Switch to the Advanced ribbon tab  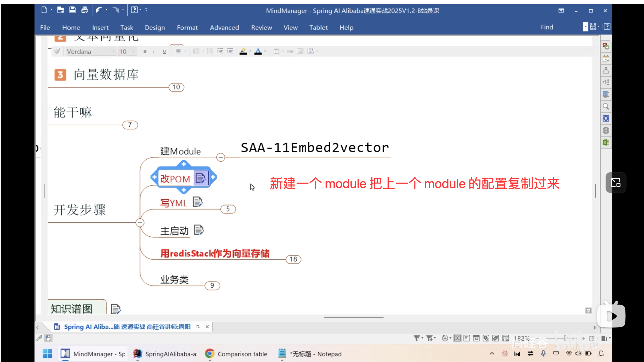(x=224, y=27)
